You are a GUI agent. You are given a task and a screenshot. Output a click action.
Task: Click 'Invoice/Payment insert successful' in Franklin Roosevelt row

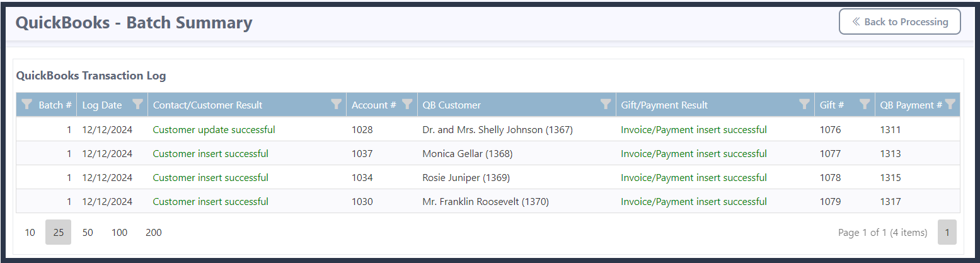tap(694, 202)
